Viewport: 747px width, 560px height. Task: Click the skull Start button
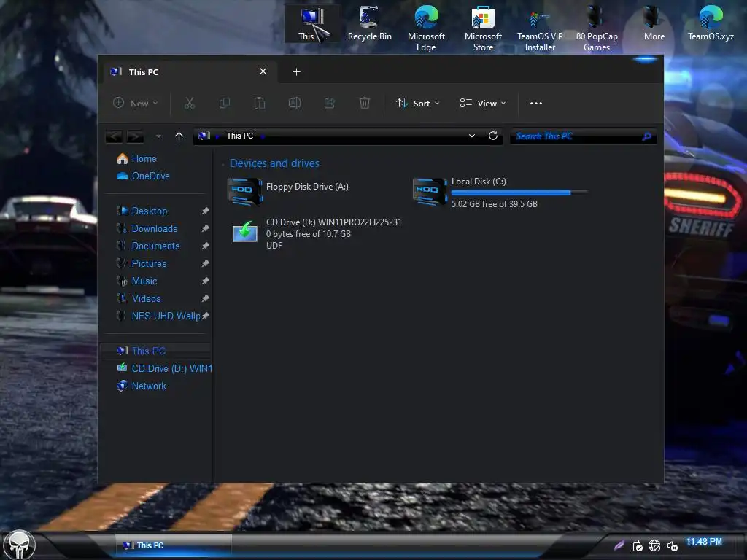coord(19,545)
